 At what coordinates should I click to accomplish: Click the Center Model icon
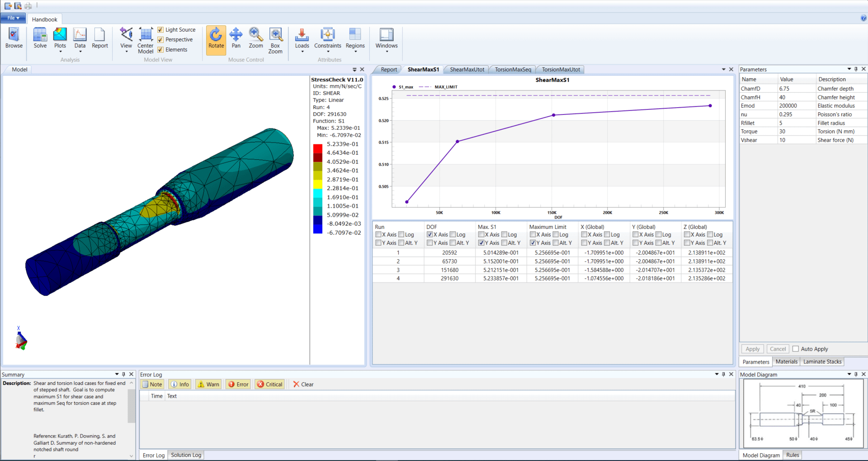[x=146, y=41]
